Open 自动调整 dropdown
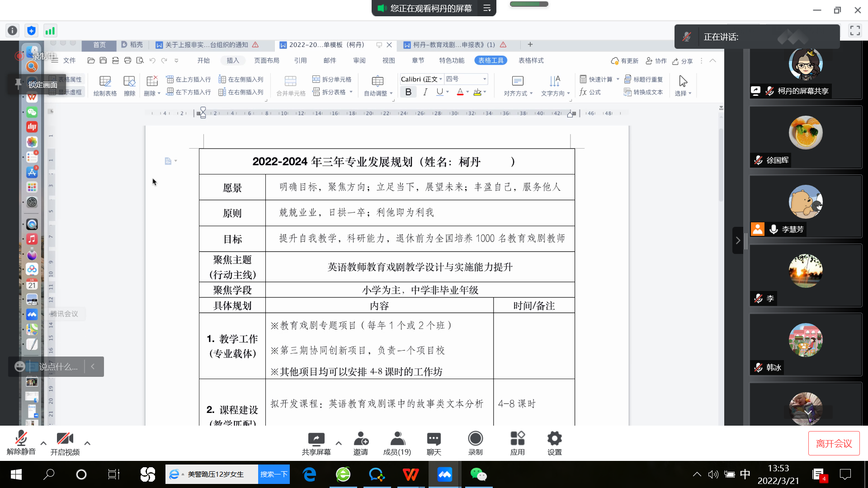The image size is (868, 488). click(x=378, y=86)
